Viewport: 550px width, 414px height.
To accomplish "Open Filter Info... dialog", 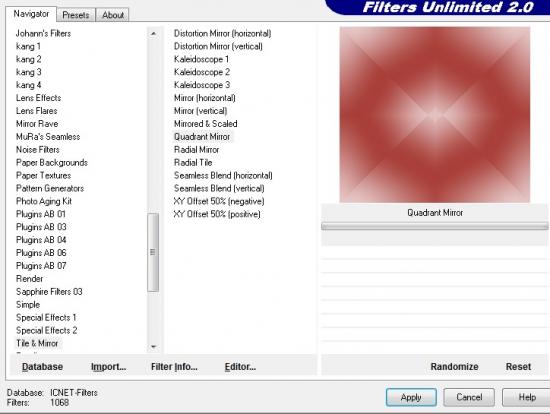I will click(174, 367).
